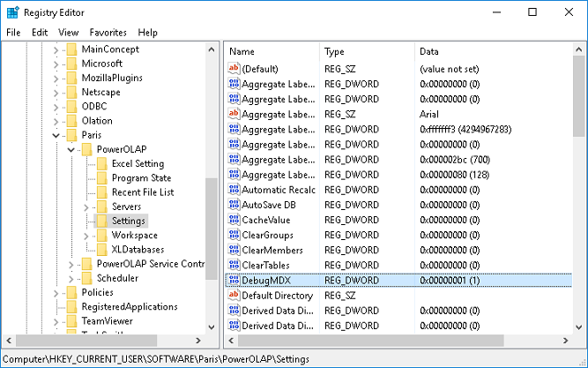Click the (value not set) data text
588x368 pixels.
450,69
